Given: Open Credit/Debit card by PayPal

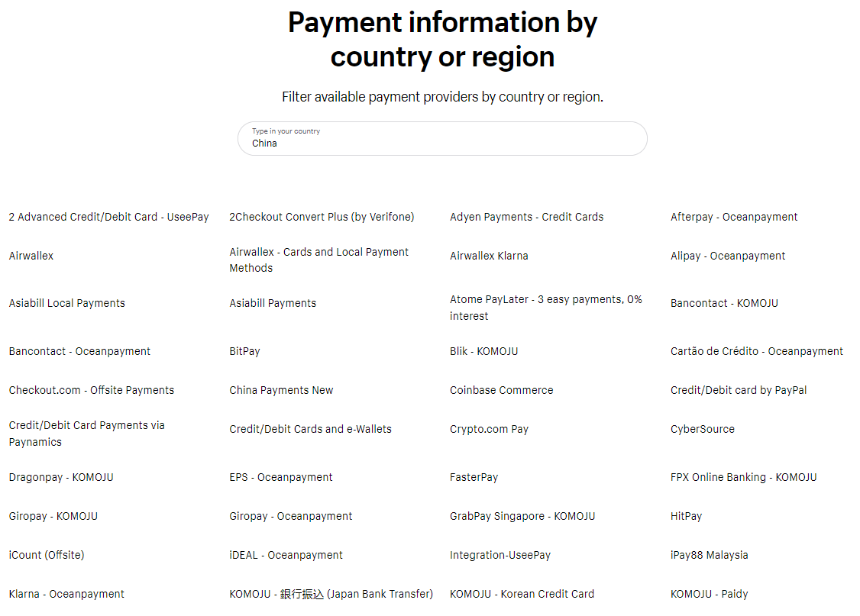Looking at the screenshot, I should [x=738, y=390].
